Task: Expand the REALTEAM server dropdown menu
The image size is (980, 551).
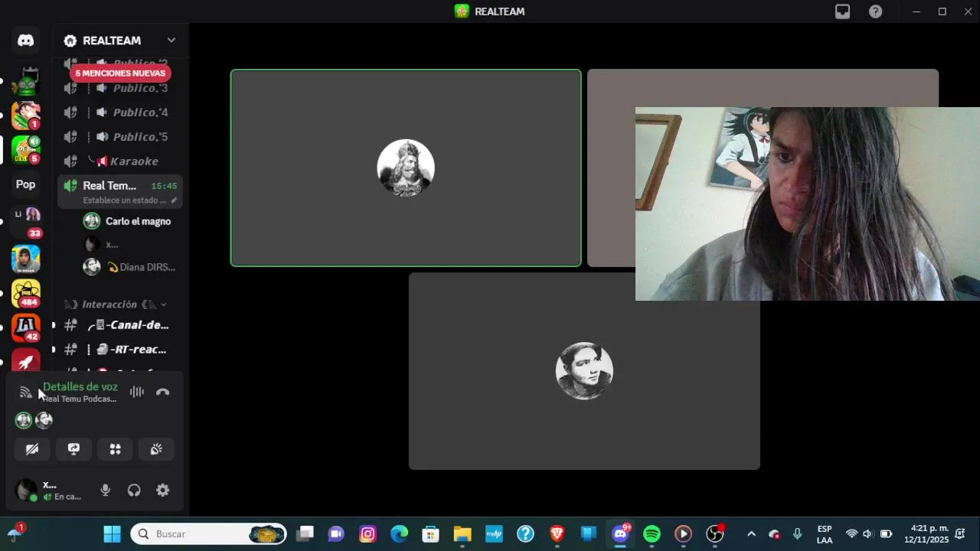Action: [171, 41]
